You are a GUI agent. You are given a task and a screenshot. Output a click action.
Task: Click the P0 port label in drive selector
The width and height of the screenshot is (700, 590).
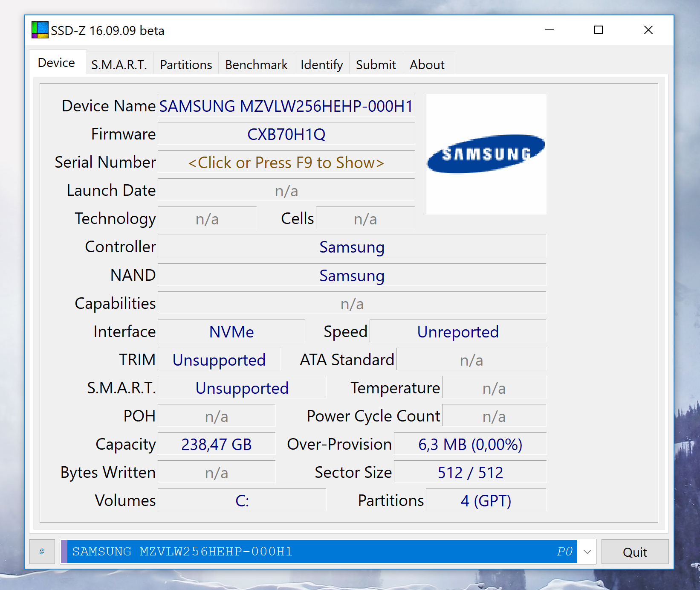pos(565,552)
